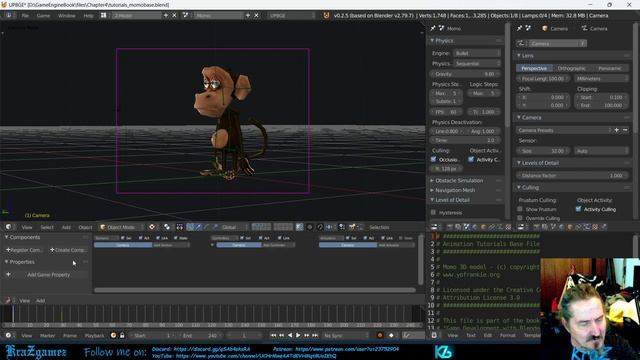The width and height of the screenshot is (640, 360).
Task: Open the Game menu
Action: pos(43,15)
